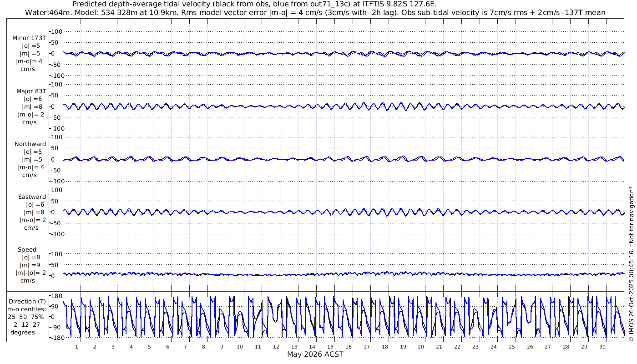Select the day 30 label on x-axis
Image resolution: width=637 pixels, height=364 pixels.
tap(602, 347)
